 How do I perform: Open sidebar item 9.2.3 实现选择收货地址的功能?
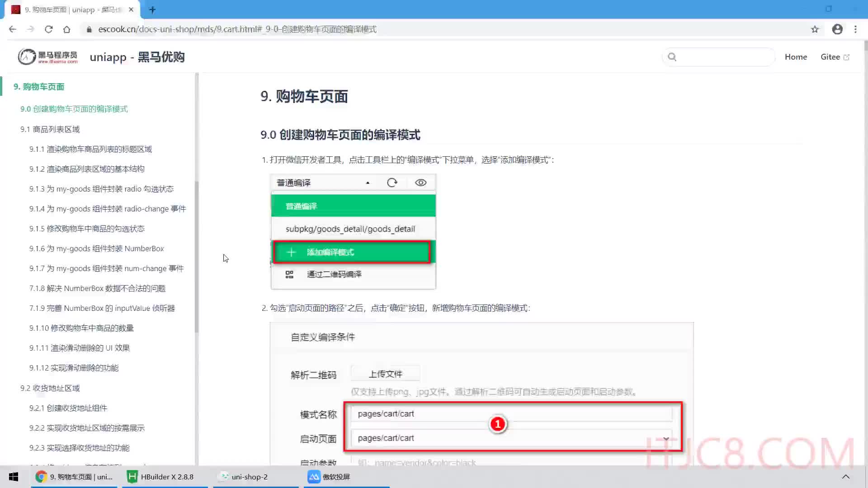click(x=80, y=448)
